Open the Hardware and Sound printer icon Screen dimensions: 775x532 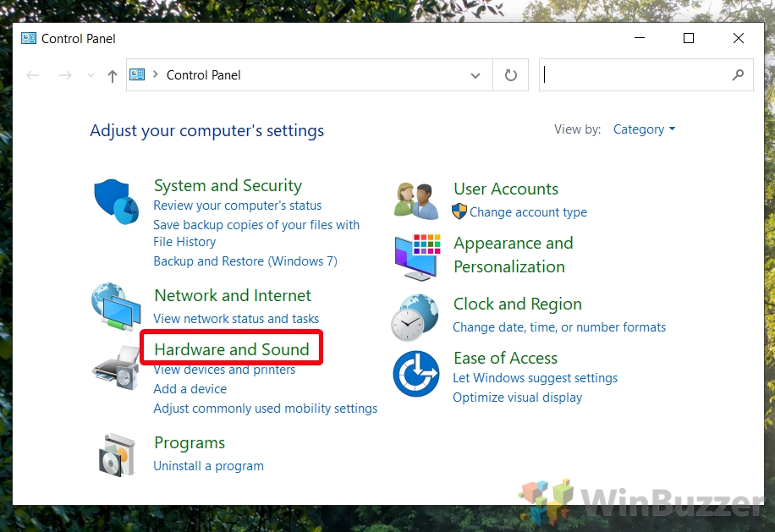pos(117,368)
